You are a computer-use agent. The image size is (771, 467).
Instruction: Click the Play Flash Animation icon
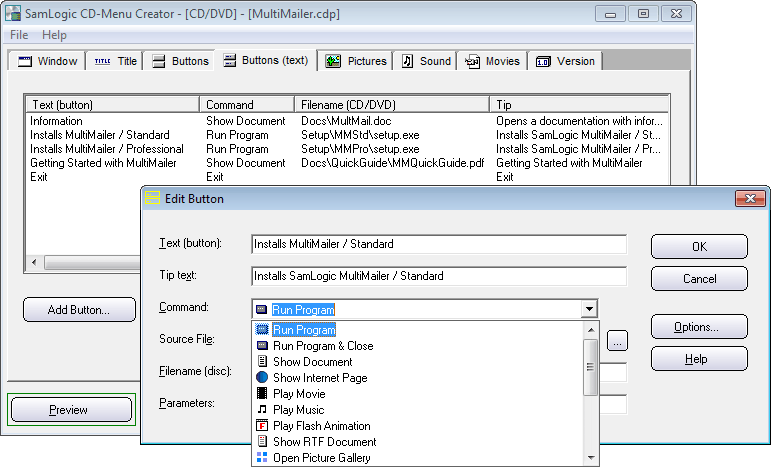(x=263, y=425)
